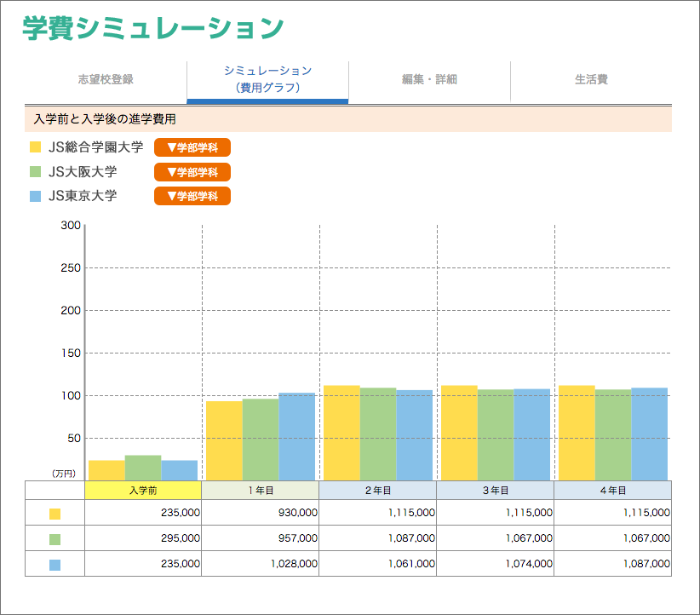The height and width of the screenshot is (615, 700).
Task: Click the 入学前と入学後の進学費用 heading
Action: click(x=105, y=119)
